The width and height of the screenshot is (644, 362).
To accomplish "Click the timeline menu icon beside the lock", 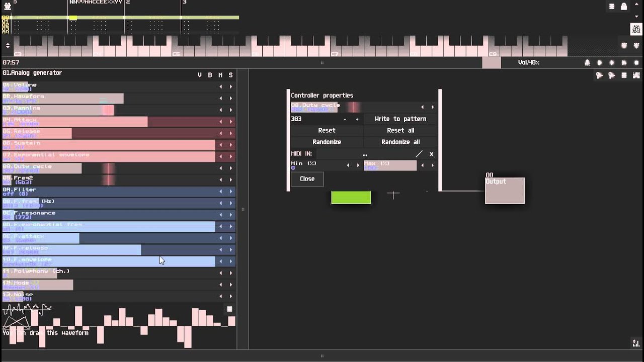I will click(612, 7).
